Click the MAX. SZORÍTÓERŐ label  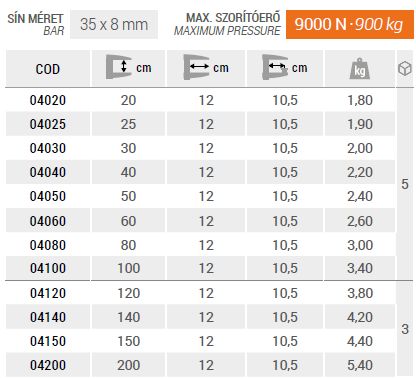click(x=233, y=17)
